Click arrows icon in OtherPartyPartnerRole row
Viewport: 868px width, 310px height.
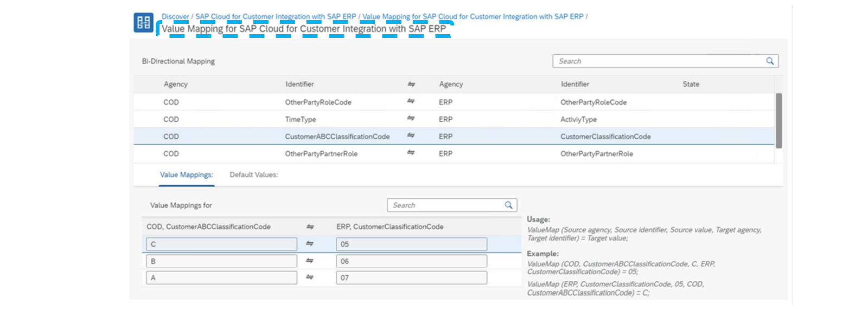click(x=411, y=153)
